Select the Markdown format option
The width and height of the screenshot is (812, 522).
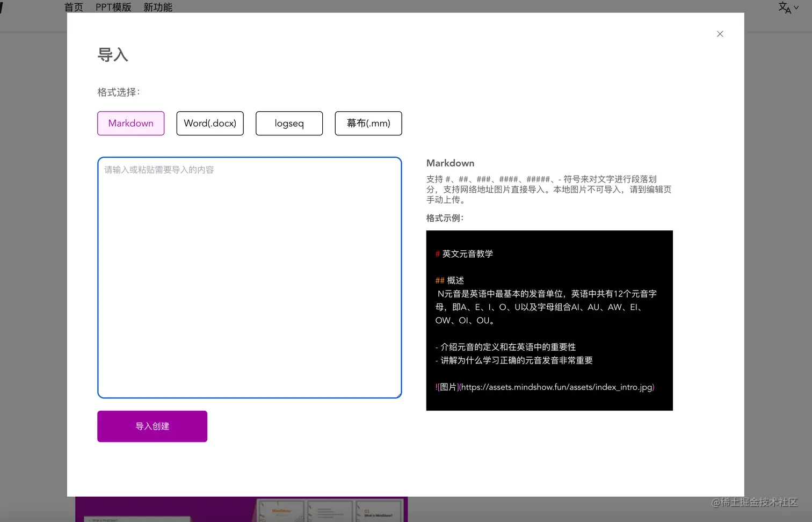tap(131, 124)
